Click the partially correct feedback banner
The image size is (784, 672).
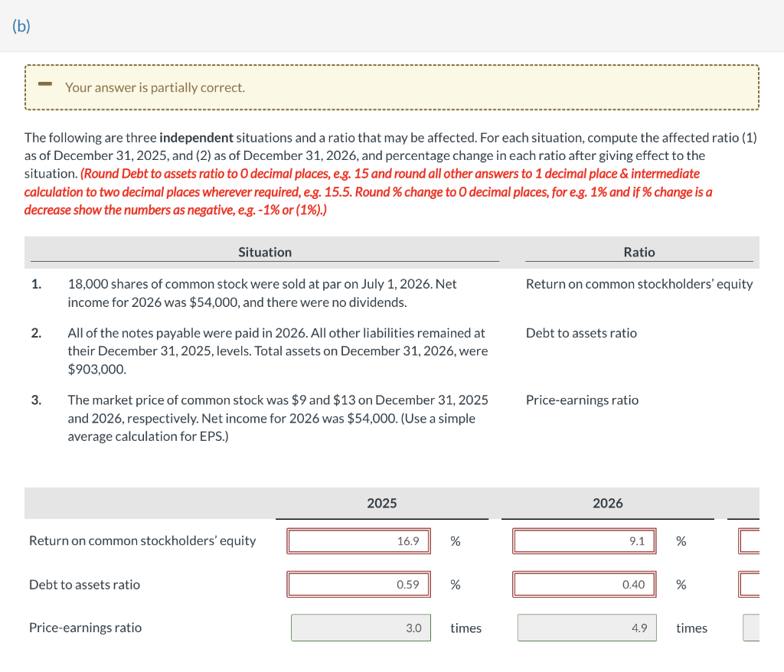pyautogui.click(x=392, y=86)
